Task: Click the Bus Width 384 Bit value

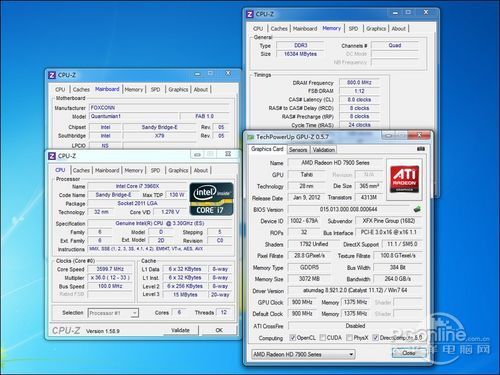Action: 398,267
